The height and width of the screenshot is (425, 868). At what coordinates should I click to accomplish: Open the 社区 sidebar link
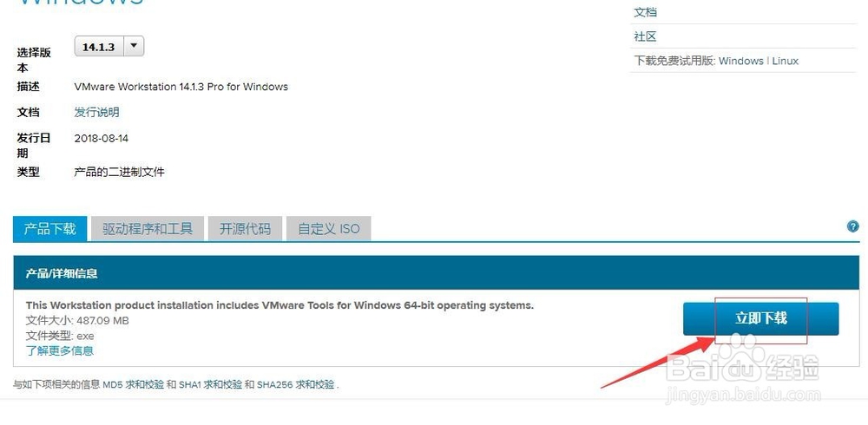(645, 36)
